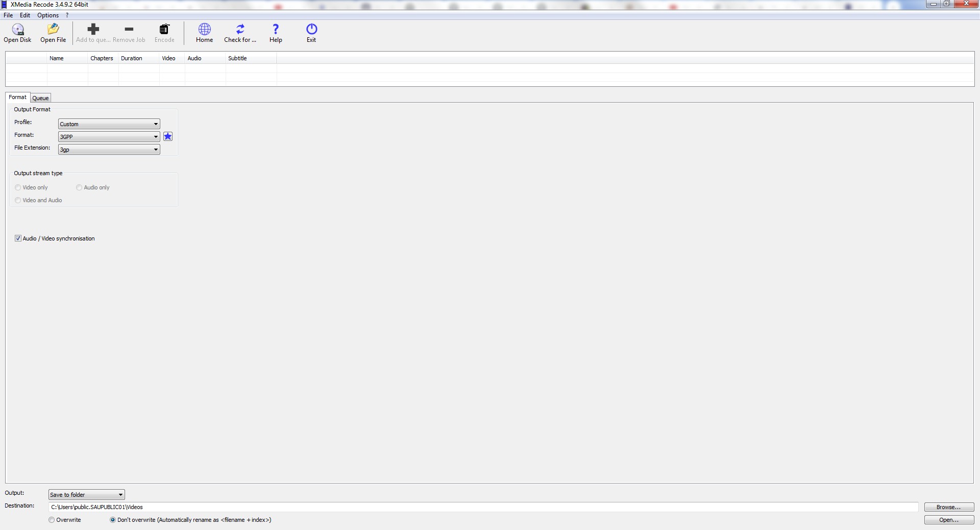Screen dimensions: 980x530
Task: Toggle Audio / Video synchronisation checkbox
Action: coord(18,238)
